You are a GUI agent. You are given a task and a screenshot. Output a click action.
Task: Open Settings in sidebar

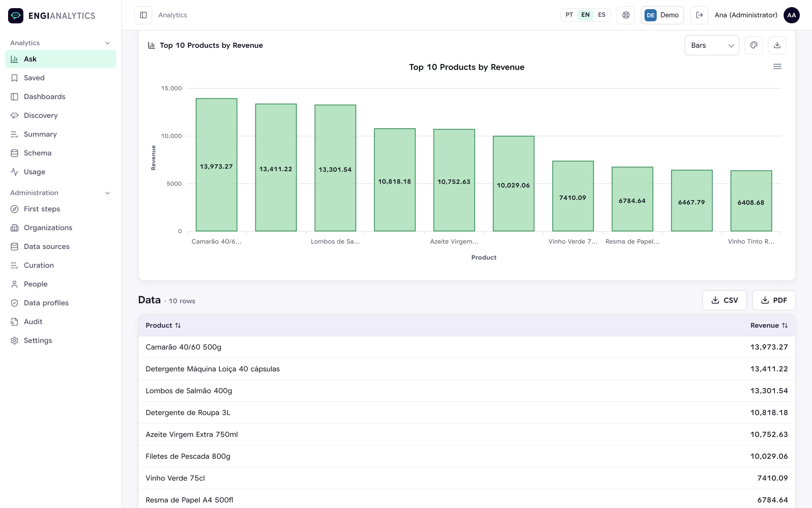[x=60, y=341]
